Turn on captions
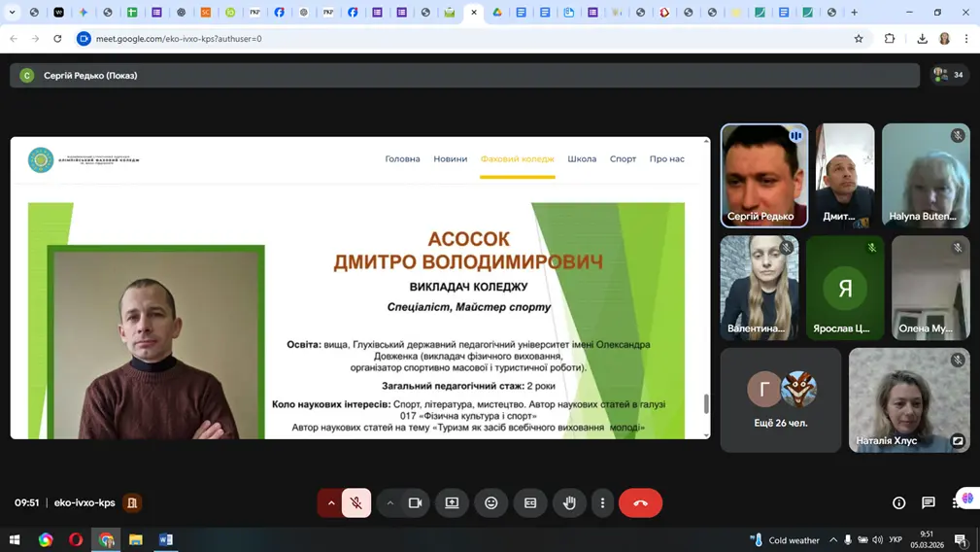 [x=530, y=502]
